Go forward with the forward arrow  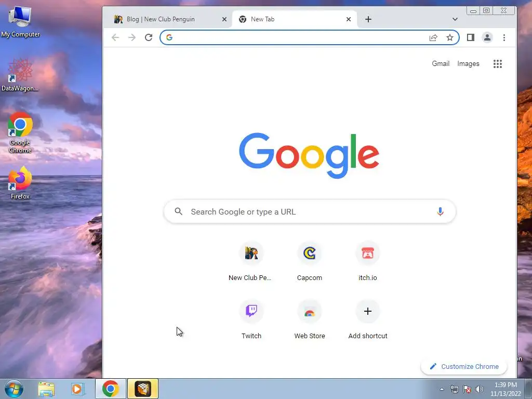132,37
